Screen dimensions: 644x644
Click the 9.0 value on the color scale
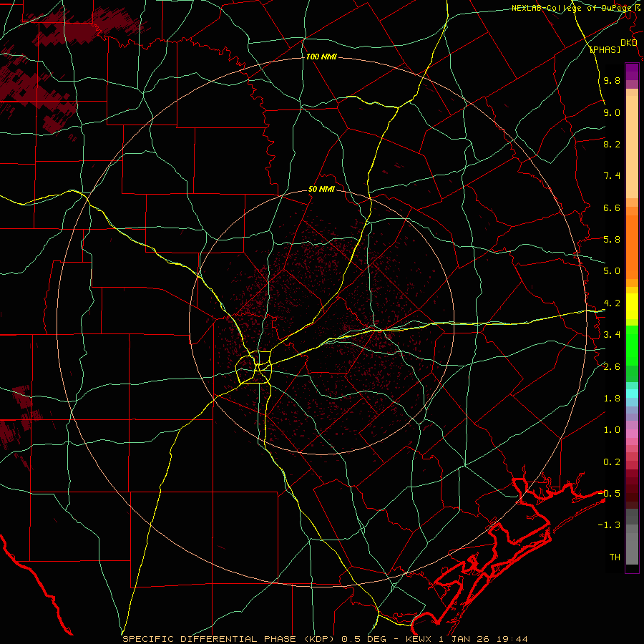[x=612, y=112]
